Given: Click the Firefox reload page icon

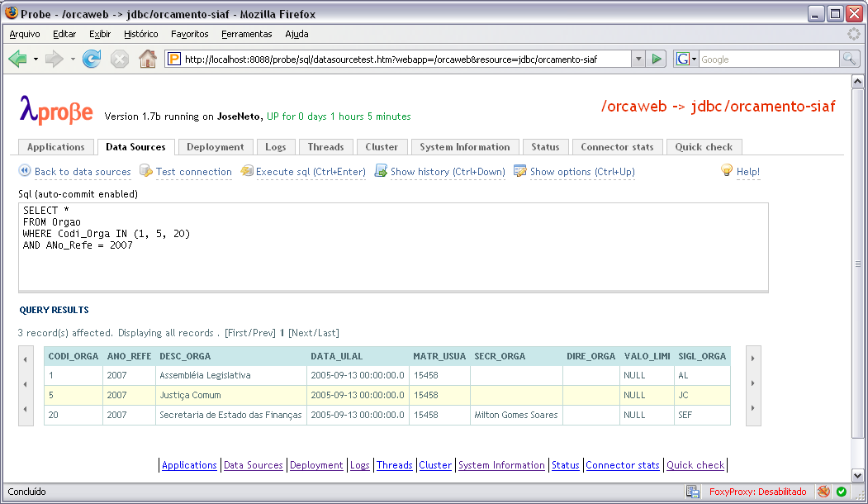Looking at the screenshot, I should click(x=92, y=59).
